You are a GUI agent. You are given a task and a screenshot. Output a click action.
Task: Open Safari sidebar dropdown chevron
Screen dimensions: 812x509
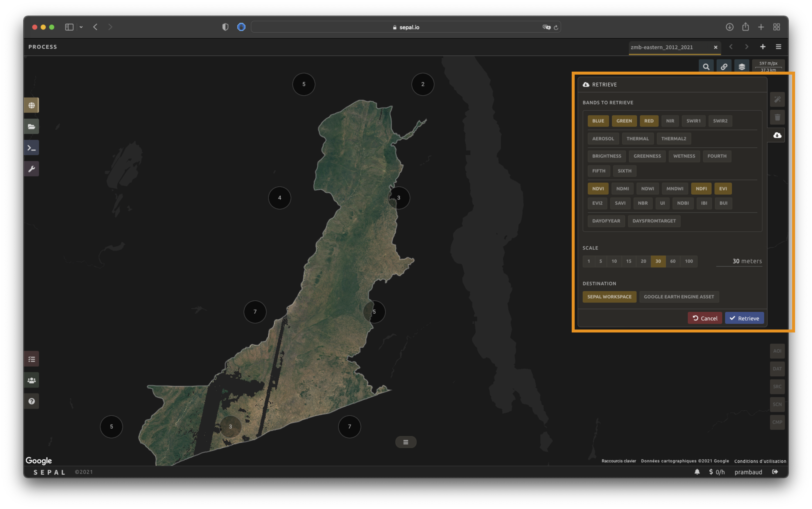coord(81,27)
